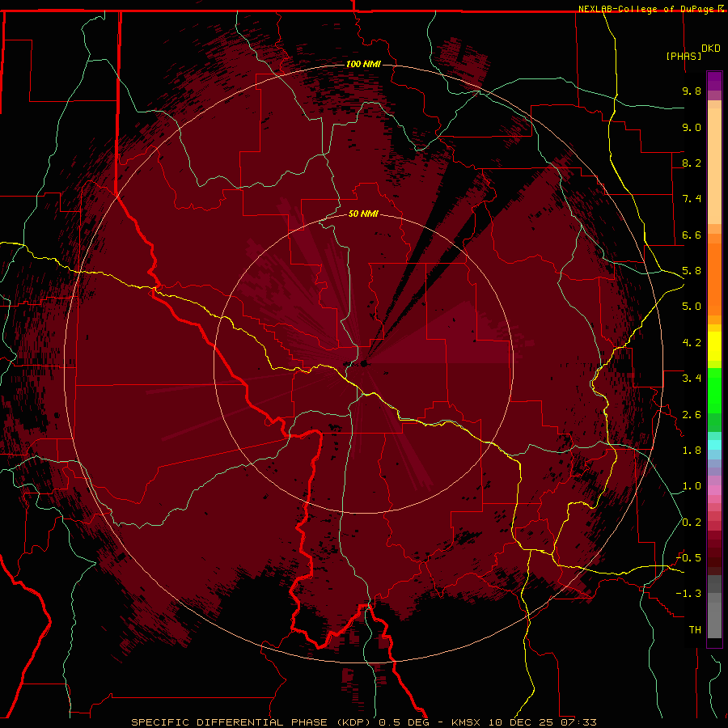The width and height of the screenshot is (728, 728).
Task: Click the 1.8 value on the color scale
Action: pos(692,451)
